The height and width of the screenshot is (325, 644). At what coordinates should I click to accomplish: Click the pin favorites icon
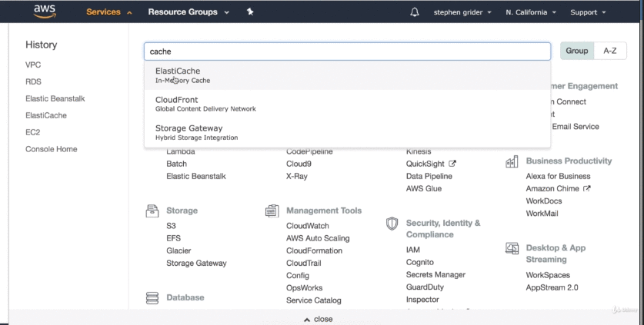250,12
